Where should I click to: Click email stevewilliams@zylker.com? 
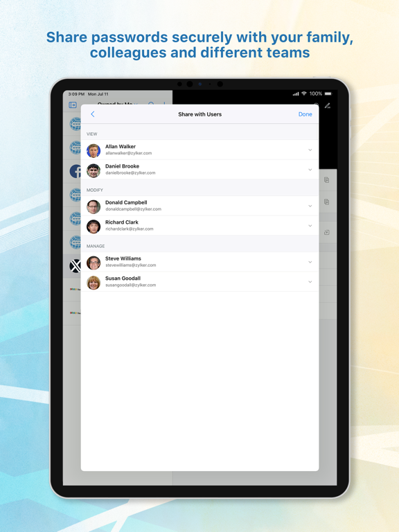131,265
